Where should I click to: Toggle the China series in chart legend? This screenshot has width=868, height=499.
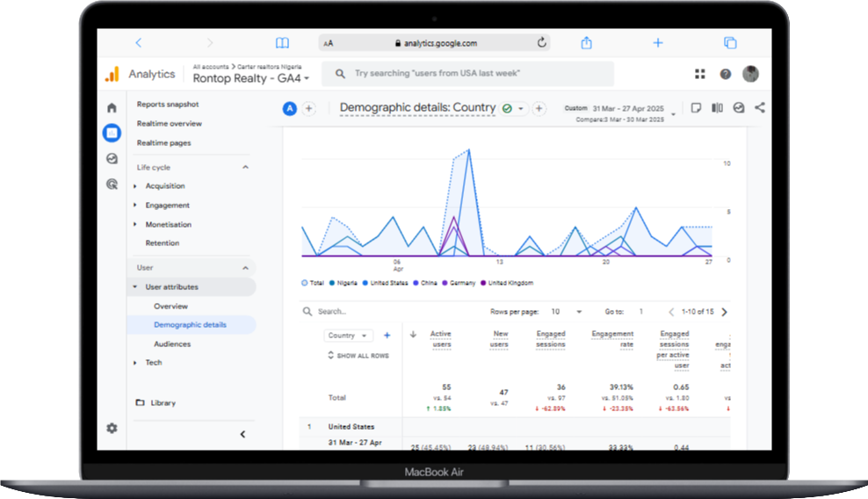[x=425, y=283]
